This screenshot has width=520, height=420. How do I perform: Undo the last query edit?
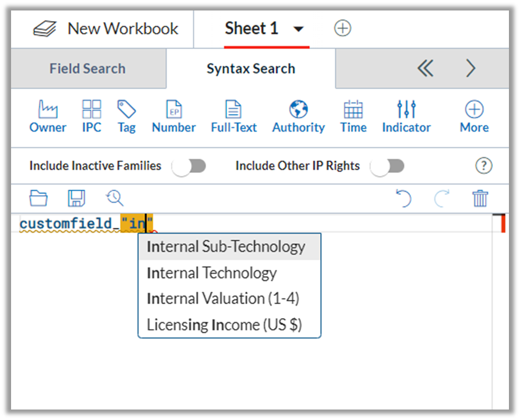pos(404,198)
